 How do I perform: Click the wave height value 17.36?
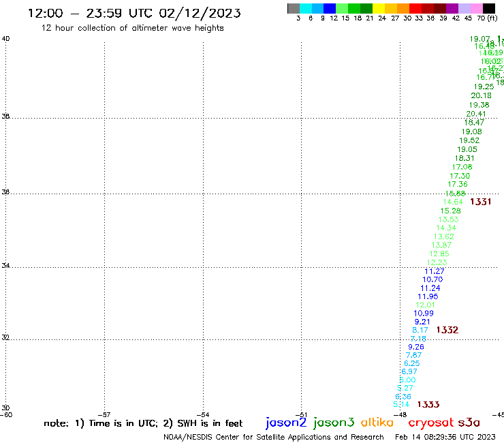(458, 184)
